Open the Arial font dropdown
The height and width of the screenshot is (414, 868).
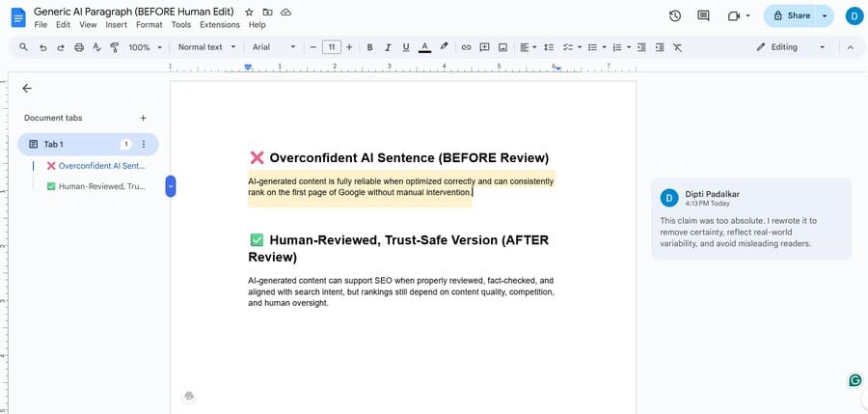click(x=274, y=46)
